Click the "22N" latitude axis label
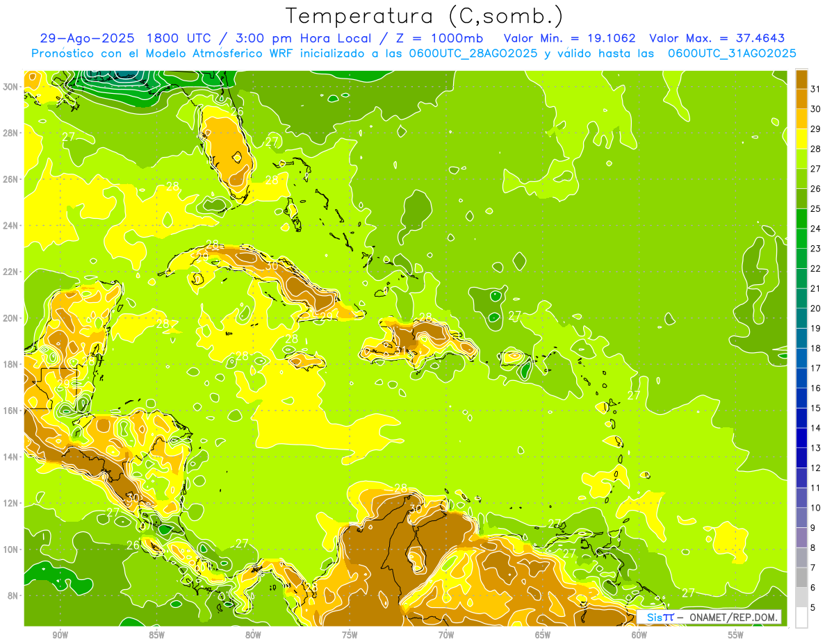Viewport: 834px width, 644px height. coord(11,272)
